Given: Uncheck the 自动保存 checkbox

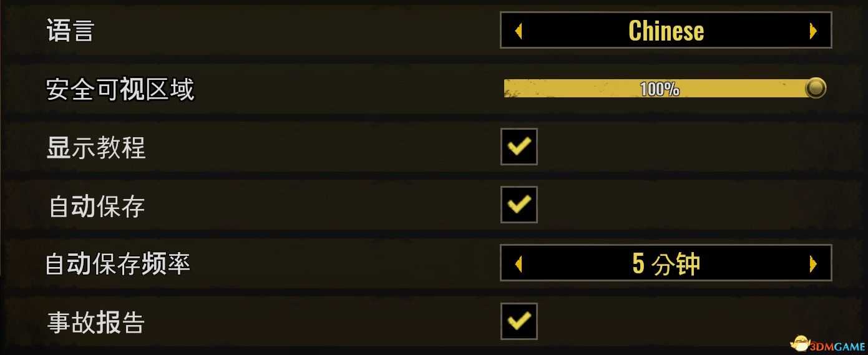Looking at the screenshot, I should (x=519, y=205).
